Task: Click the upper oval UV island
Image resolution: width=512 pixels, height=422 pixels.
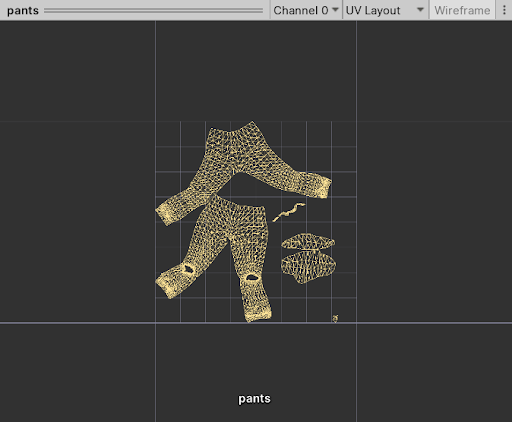Action: pos(307,242)
